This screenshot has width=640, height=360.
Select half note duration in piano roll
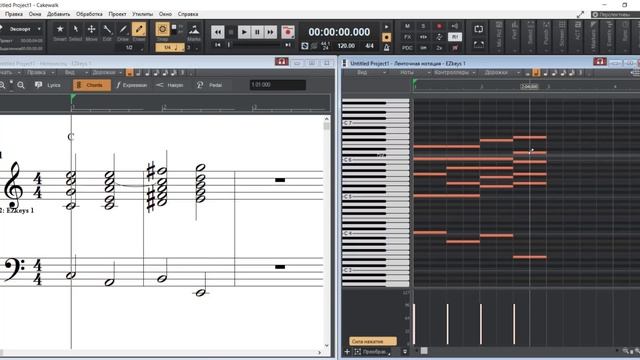pos(536,73)
